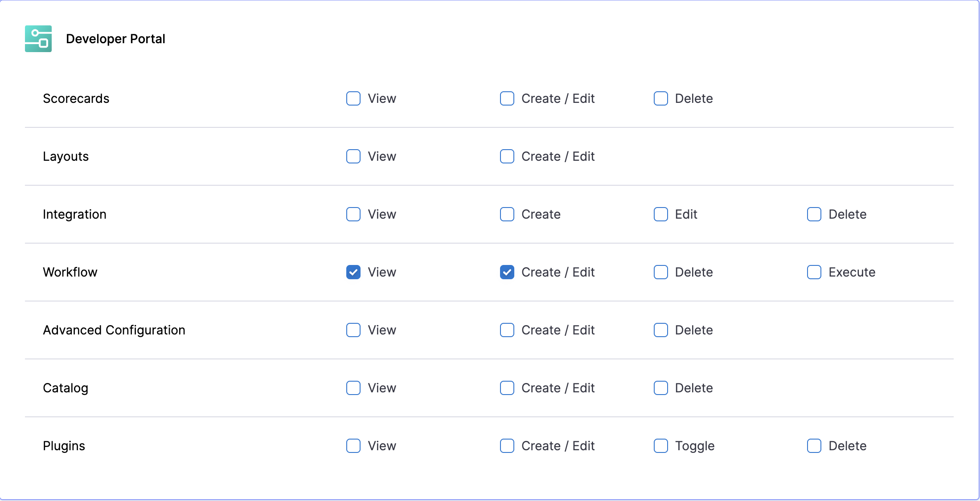Check Delete permission for Workflow
The height and width of the screenshot is (501, 980).
661,272
